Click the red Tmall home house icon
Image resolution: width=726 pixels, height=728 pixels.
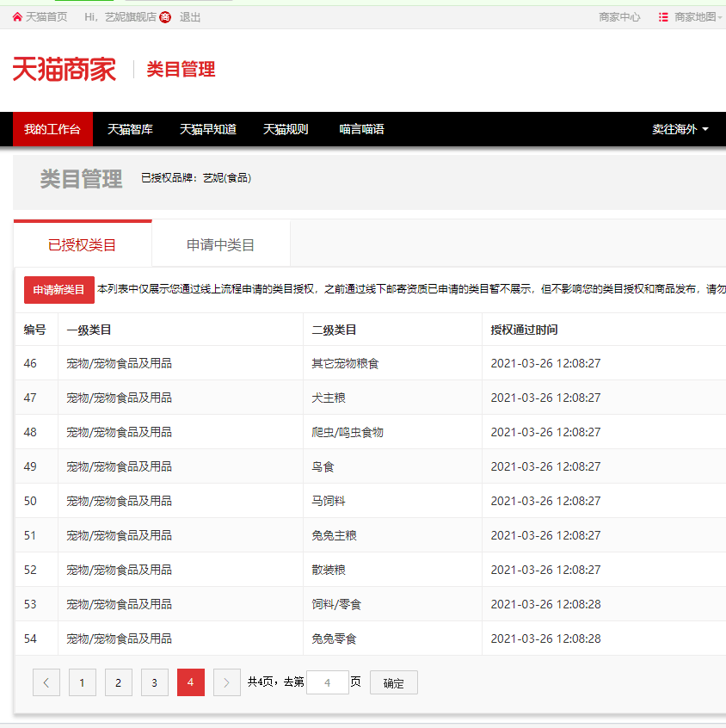(x=17, y=17)
